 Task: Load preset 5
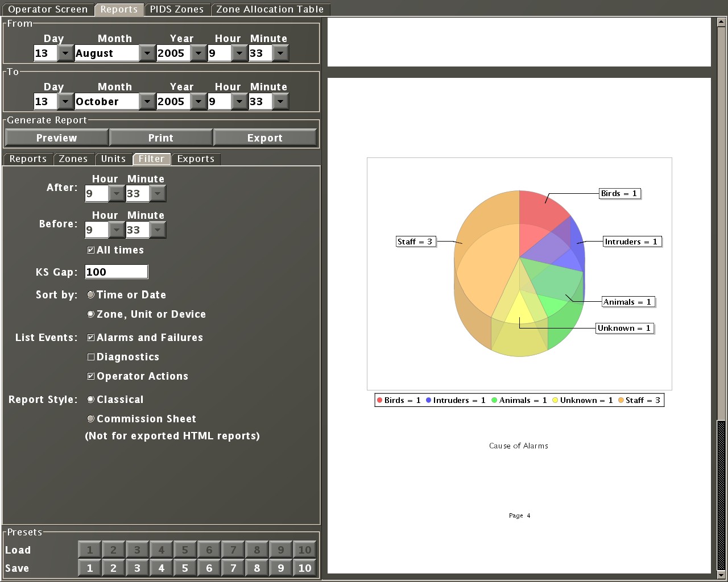pos(185,550)
